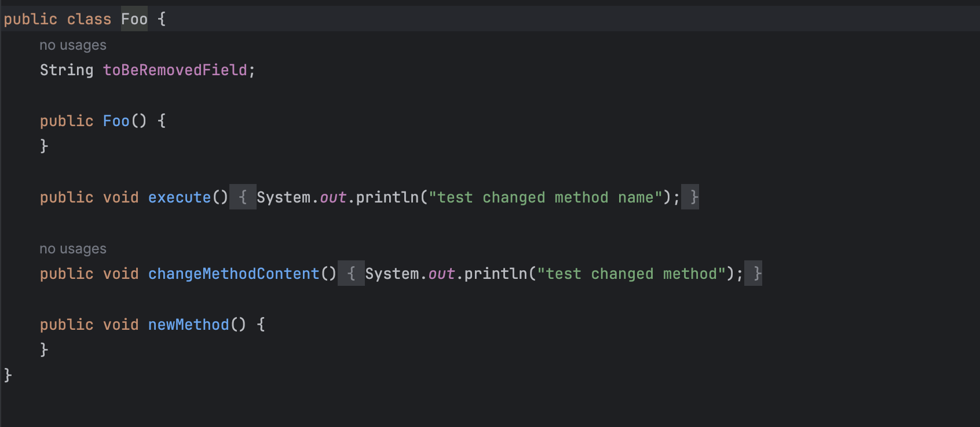Expand folded closing brace of changeMethodContent method
The height and width of the screenshot is (427, 980).
(x=753, y=274)
